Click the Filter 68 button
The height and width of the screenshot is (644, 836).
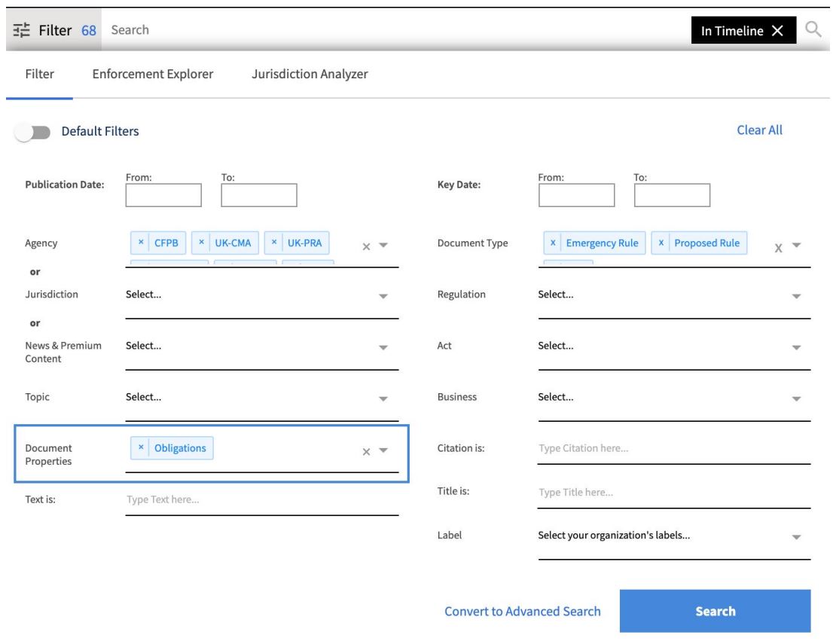[x=53, y=30]
